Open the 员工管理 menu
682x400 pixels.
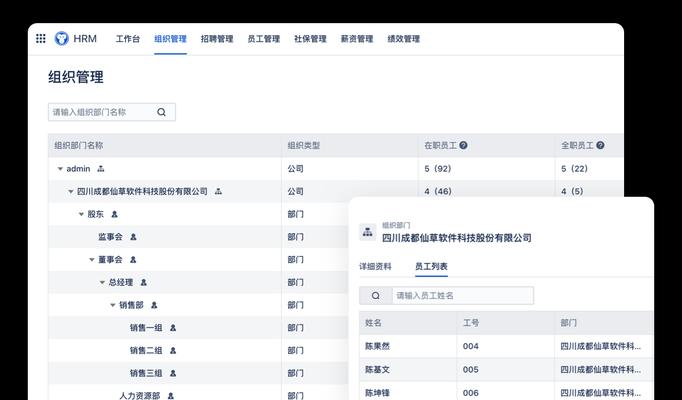coord(264,39)
